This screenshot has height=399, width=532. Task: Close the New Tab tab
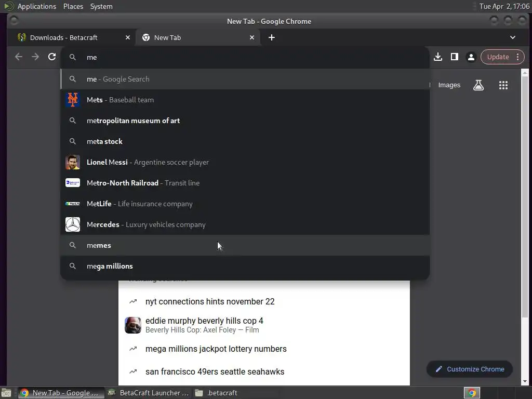click(252, 37)
